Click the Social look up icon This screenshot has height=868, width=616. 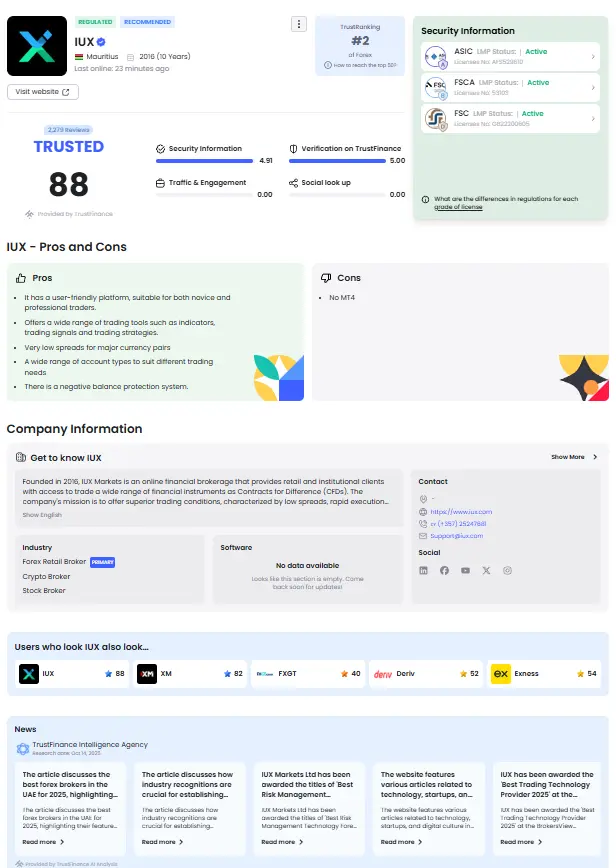293,183
